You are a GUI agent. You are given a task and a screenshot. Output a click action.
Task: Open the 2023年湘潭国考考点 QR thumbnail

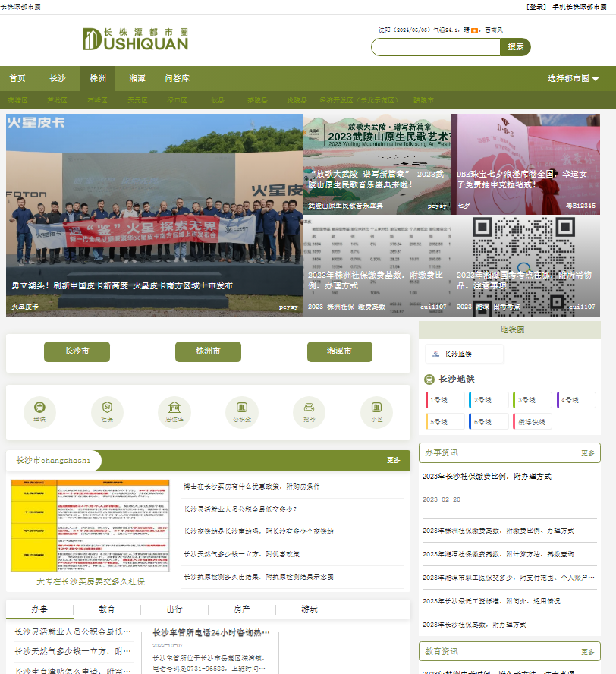(x=526, y=266)
